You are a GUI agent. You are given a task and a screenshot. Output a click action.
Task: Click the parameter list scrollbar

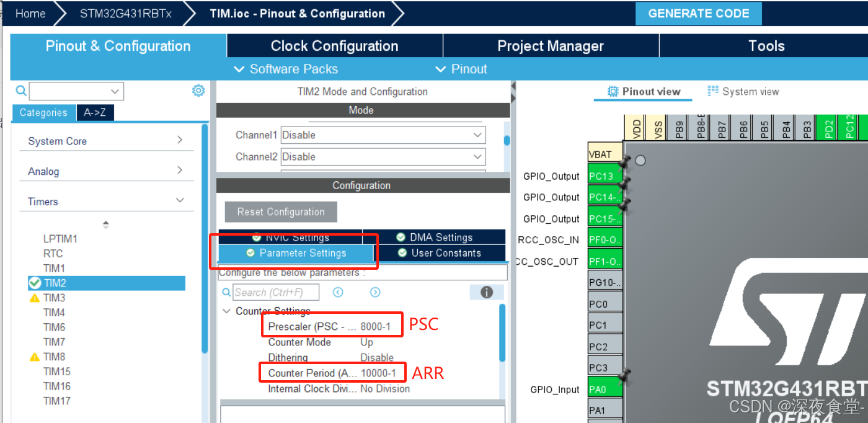point(502,332)
